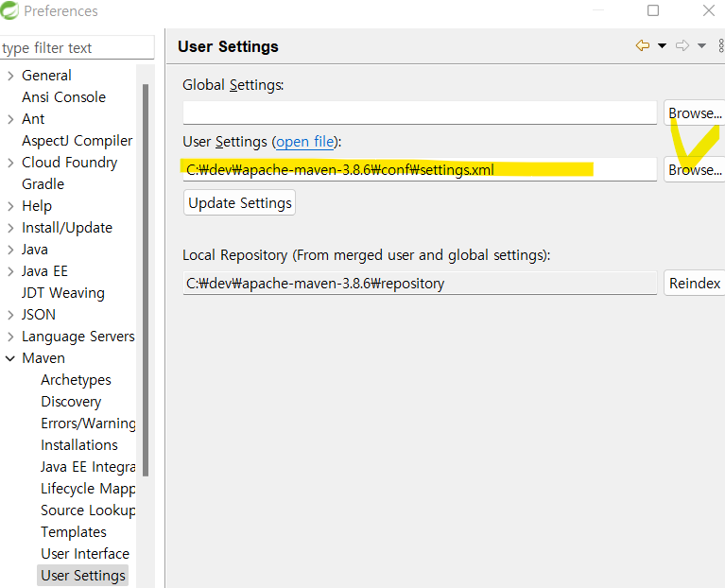Open the view menu three-dots icon
Image resolution: width=725 pixels, height=588 pixels.
pyautogui.click(x=721, y=45)
